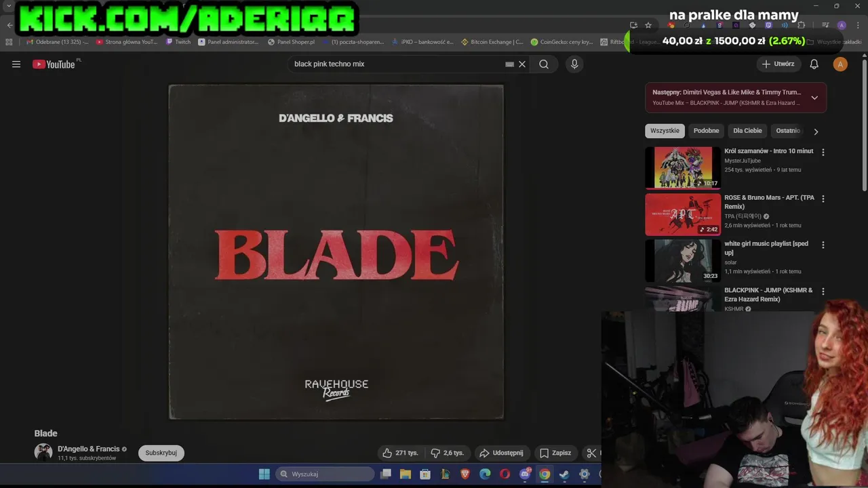
Task: Open the Windows Start menu
Action: (264, 474)
